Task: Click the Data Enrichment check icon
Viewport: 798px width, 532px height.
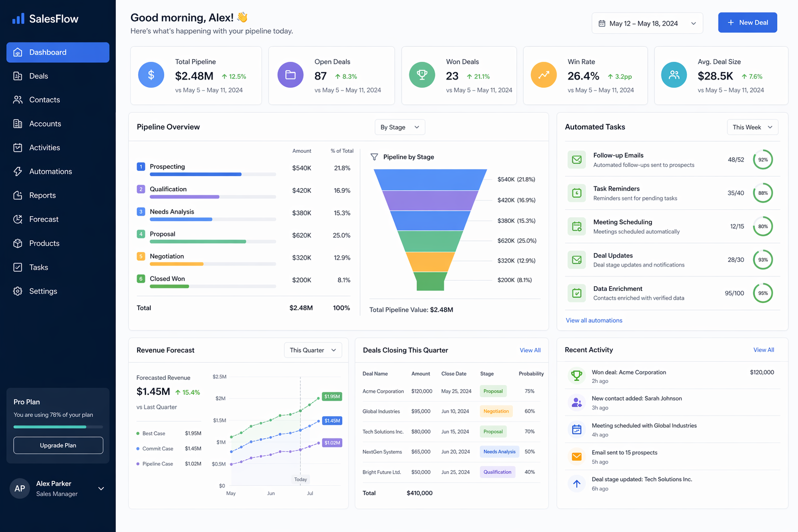Action: click(577, 293)
